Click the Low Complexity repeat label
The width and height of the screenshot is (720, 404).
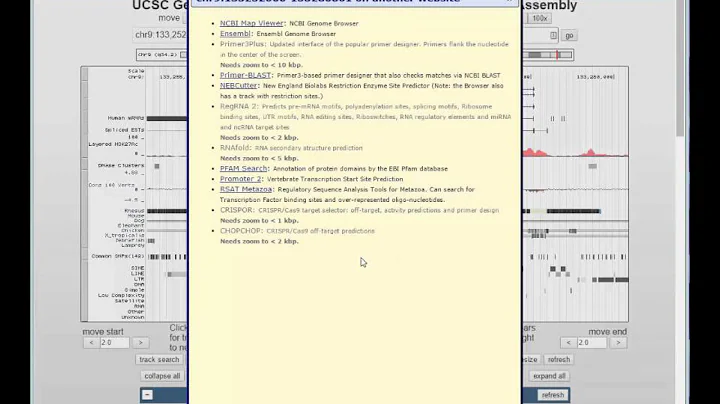click(121, 295)
